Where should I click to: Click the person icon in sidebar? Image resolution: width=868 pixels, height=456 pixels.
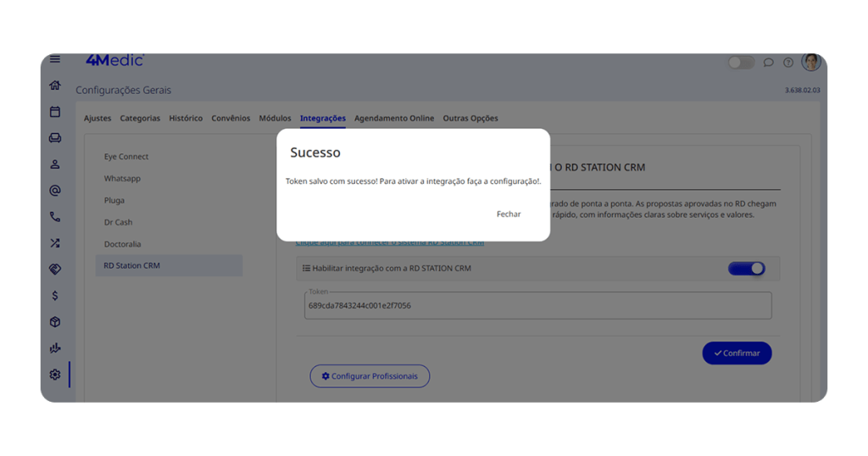[x=55, y=164]
